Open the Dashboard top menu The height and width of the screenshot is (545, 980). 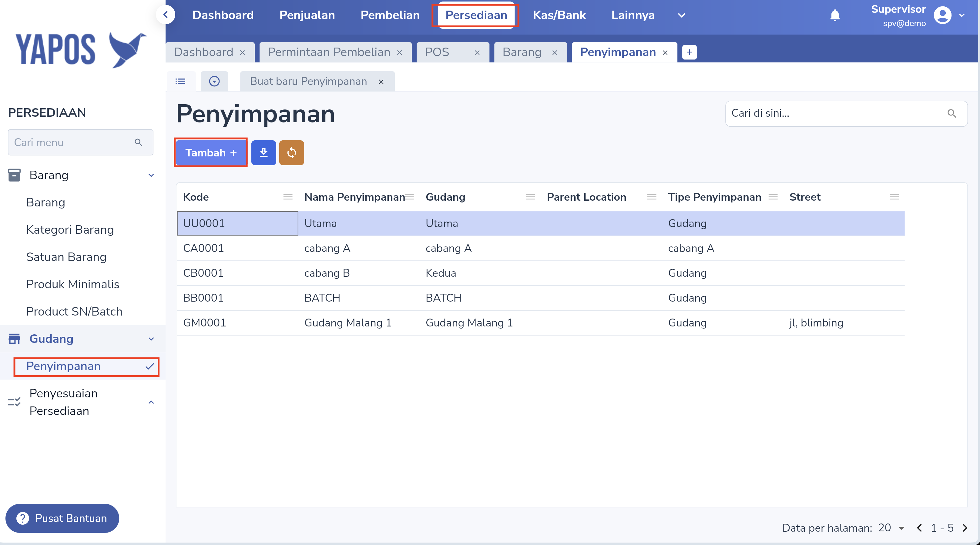223,15
